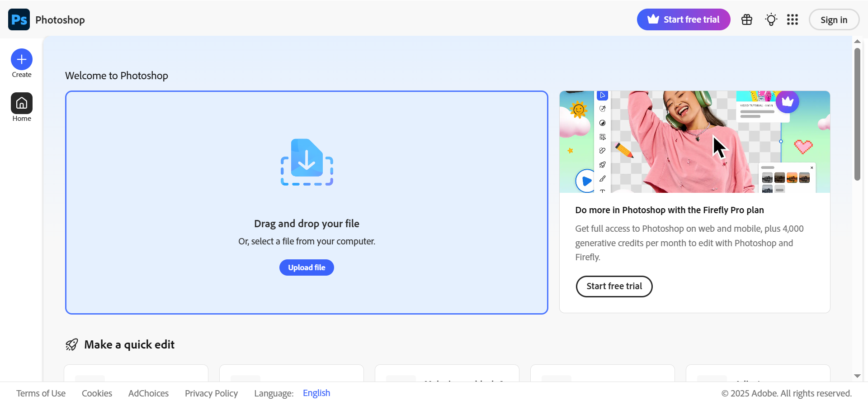Click the 'Make a quick edit' heading
The image size is (868, 406).
[129, 345]
